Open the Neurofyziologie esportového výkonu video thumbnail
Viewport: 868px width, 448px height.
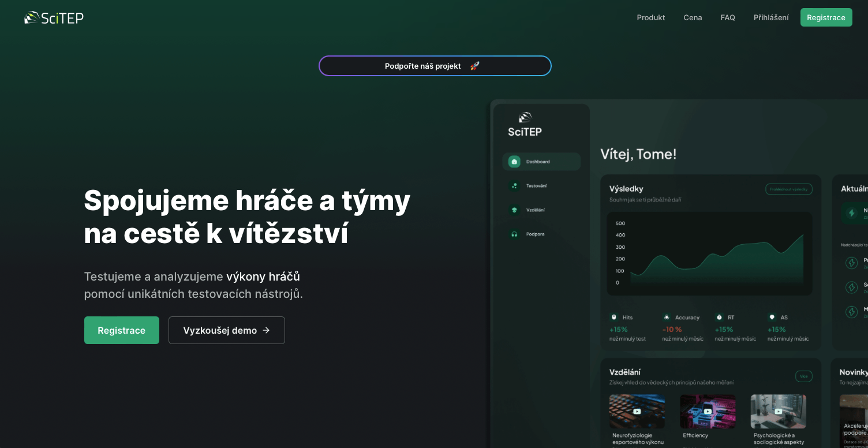coord(637,411)
